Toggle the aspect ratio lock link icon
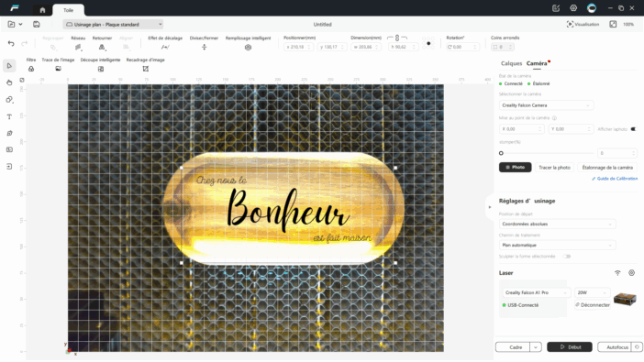 tap(397, 38)
